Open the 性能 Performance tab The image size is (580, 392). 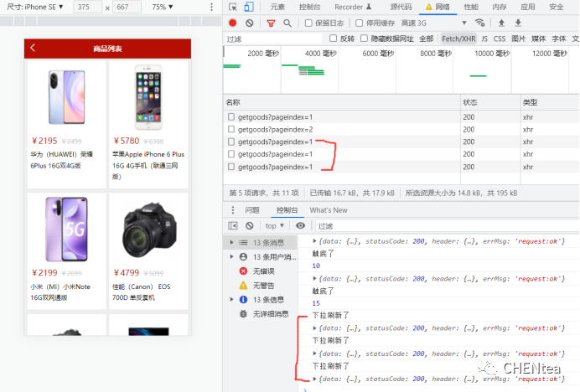coord(471,7)
